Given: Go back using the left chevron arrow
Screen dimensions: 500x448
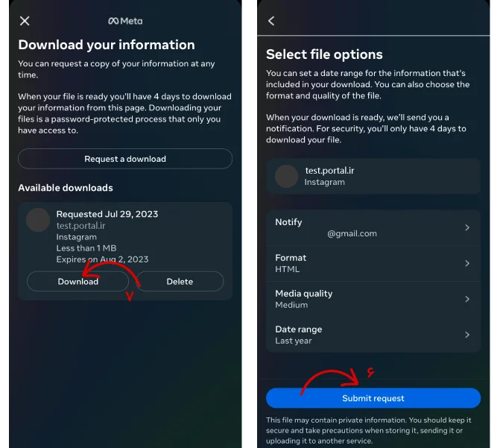Looking at the screenshot, I should click(x=271, y=21).
